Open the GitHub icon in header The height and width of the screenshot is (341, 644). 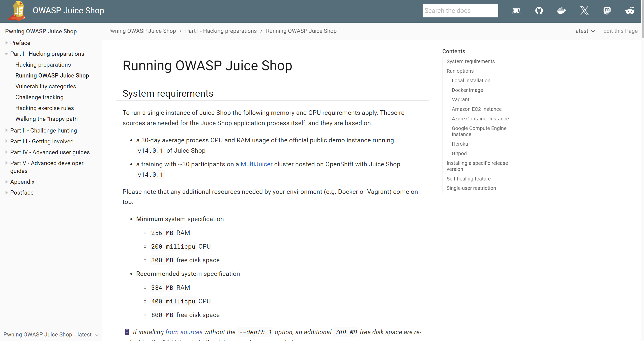pyautogui.click(x=539, y=11)
